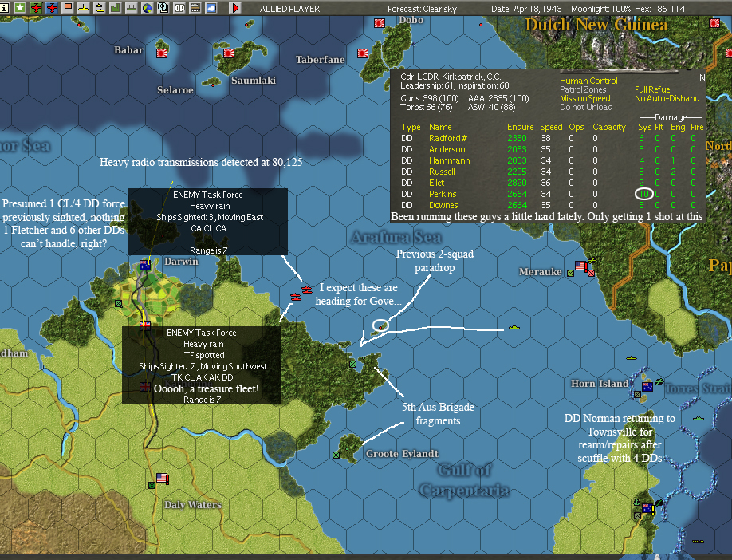The width and height of the screenshot is (732, 560).
Task: Click the Name column header
Action: [440, 127]
